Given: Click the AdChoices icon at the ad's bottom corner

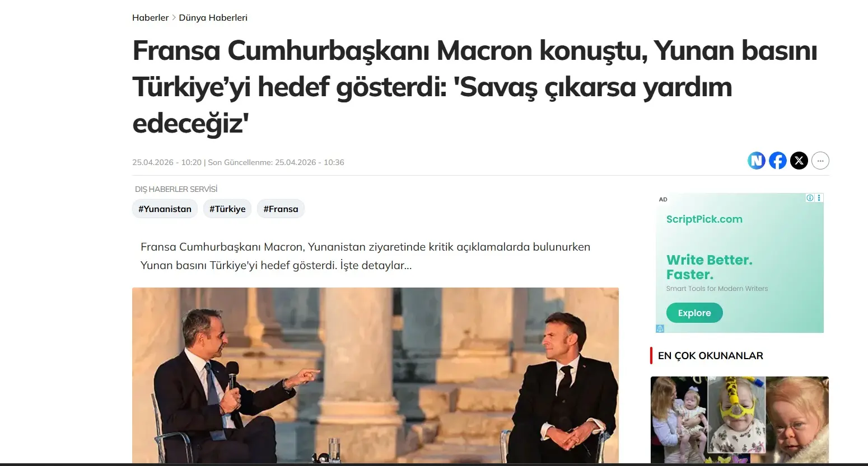Looking at the screenshot, I should [660, 329].
